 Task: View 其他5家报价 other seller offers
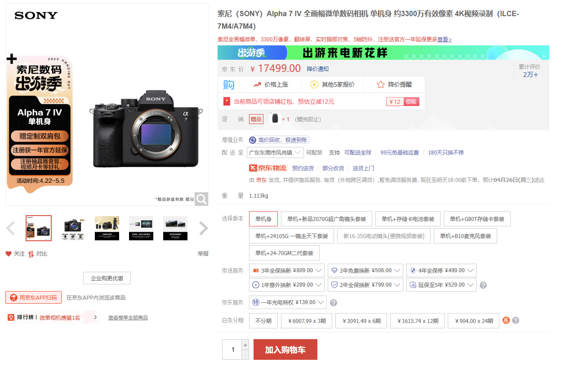pos(332,84)
